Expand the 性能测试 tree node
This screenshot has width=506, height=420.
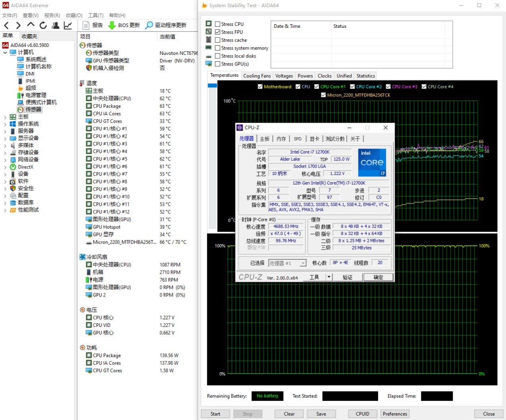5,210
